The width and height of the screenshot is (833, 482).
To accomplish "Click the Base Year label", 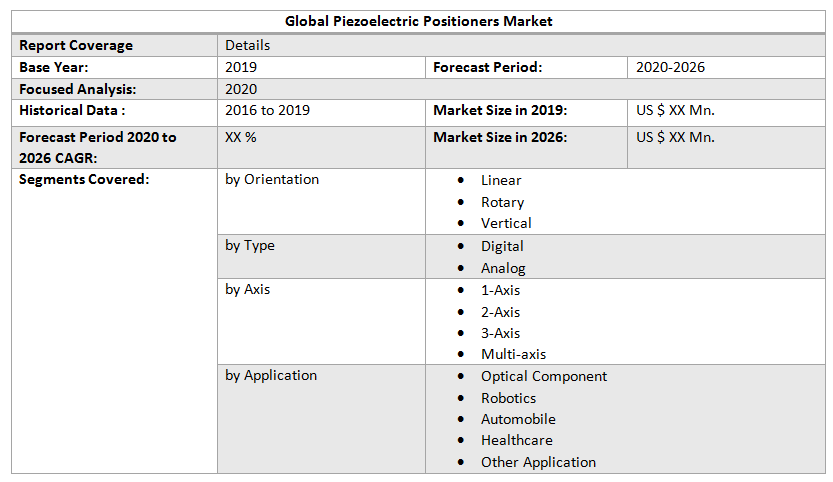I will tap(54, 67).
